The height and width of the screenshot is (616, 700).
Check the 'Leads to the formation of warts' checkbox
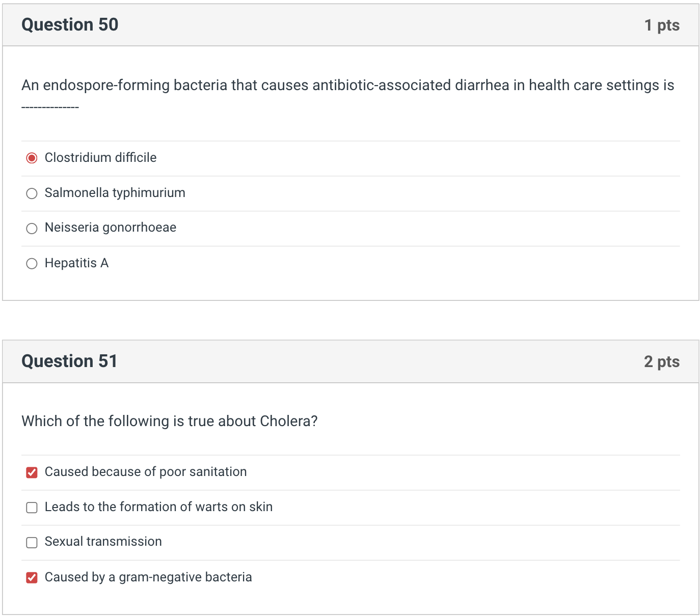click(x=32, y=508)
